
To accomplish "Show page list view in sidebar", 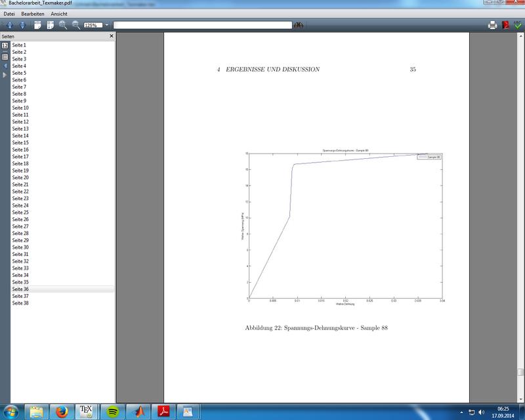I will (x=5, y=56).
